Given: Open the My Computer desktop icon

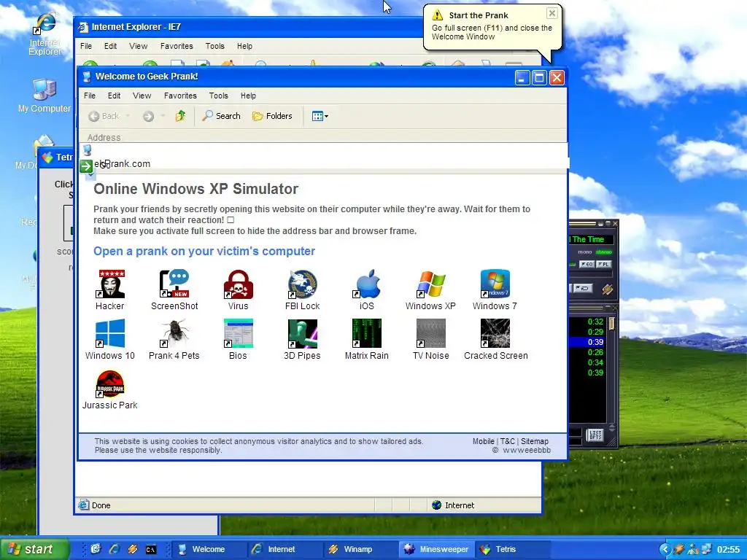Looking at the screenshot, I should coord(44,96).
